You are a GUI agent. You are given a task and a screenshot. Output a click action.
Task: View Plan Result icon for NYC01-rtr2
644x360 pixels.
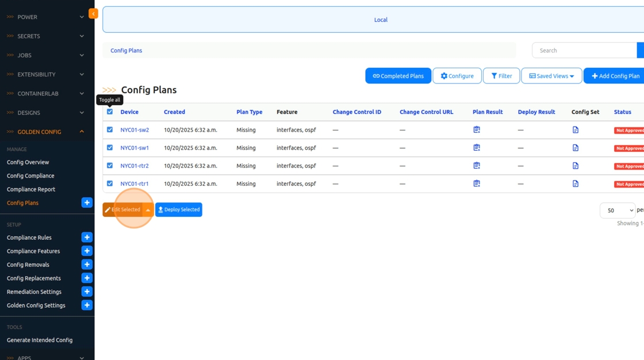click(477, 166)
